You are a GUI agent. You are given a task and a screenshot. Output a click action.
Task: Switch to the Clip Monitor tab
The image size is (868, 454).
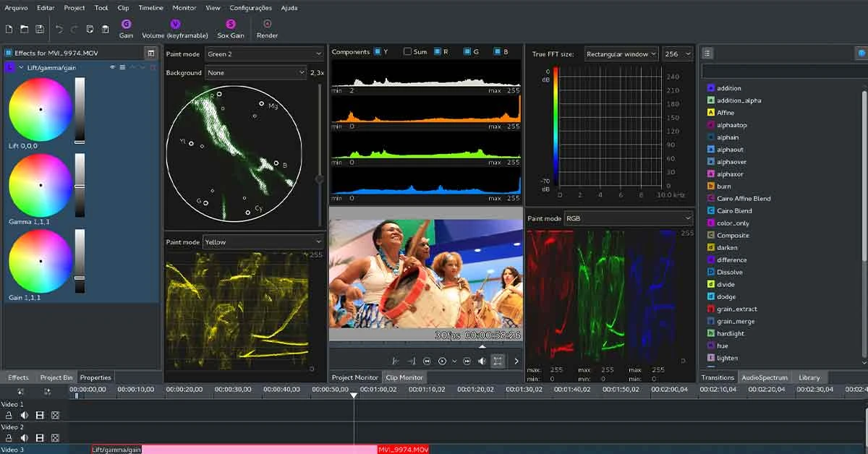pyautogui.click(x=404, y=377)
